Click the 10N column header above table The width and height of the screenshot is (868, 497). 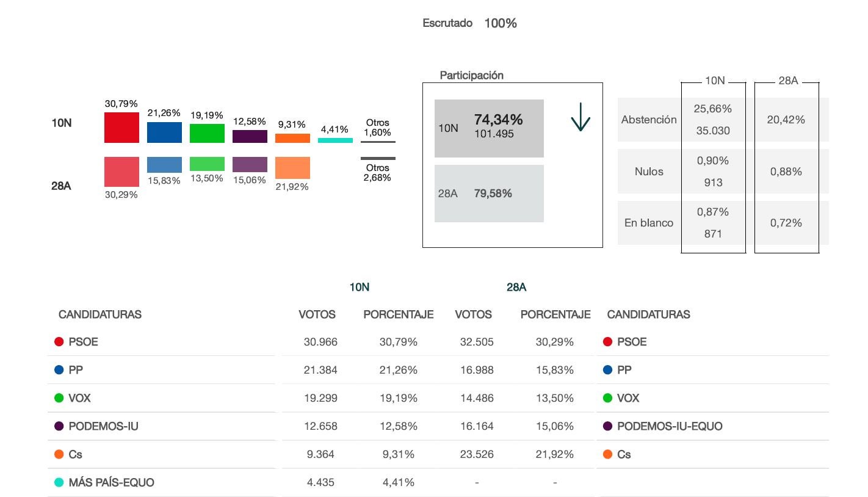[359, 287]
